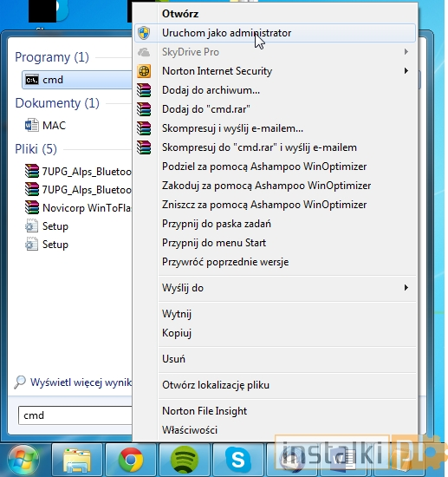Open Spotify from the taskbar
The image size is (448, 477).
[x=185, y=460]
